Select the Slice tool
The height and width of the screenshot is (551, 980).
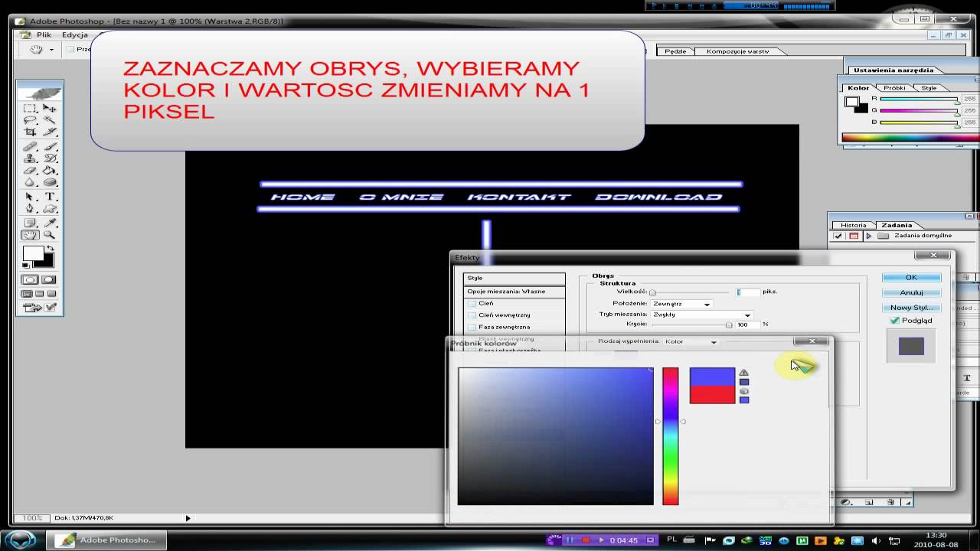[50, 132]
